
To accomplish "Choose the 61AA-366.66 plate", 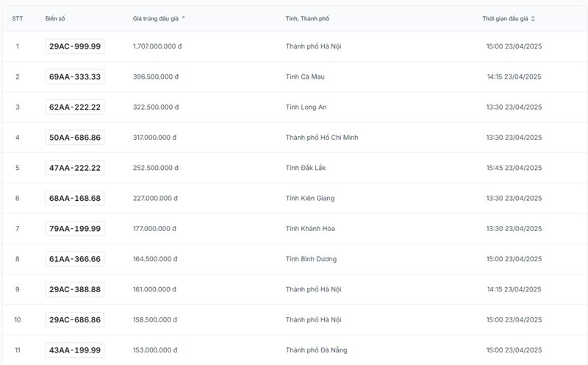I will (x=75, y=259).
